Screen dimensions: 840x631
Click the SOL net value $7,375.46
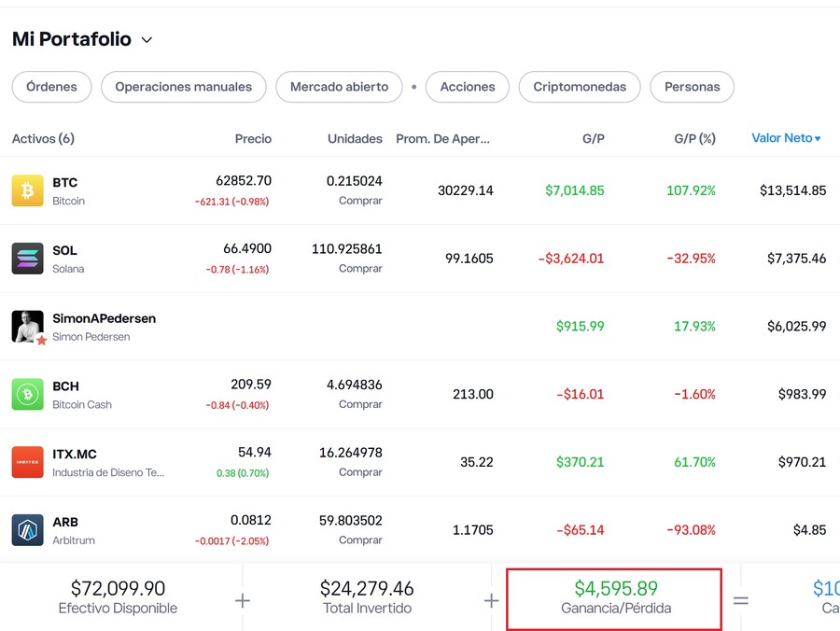[x=797, y=259]
